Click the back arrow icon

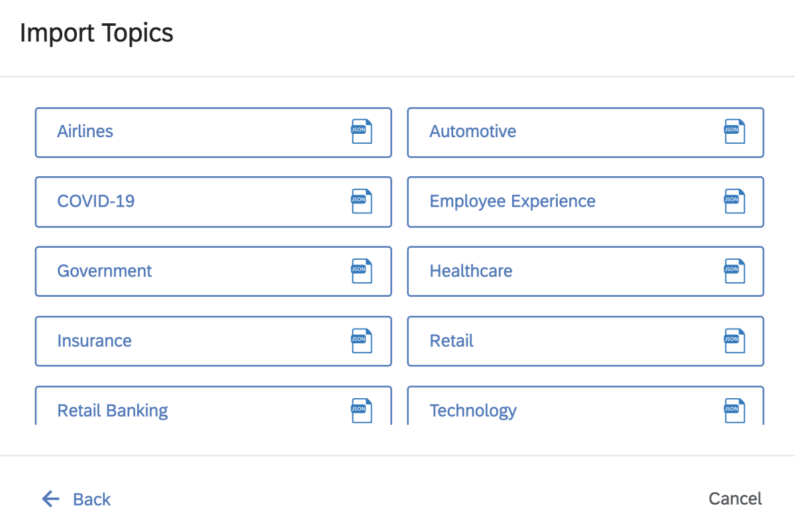[x=50, y=499]
